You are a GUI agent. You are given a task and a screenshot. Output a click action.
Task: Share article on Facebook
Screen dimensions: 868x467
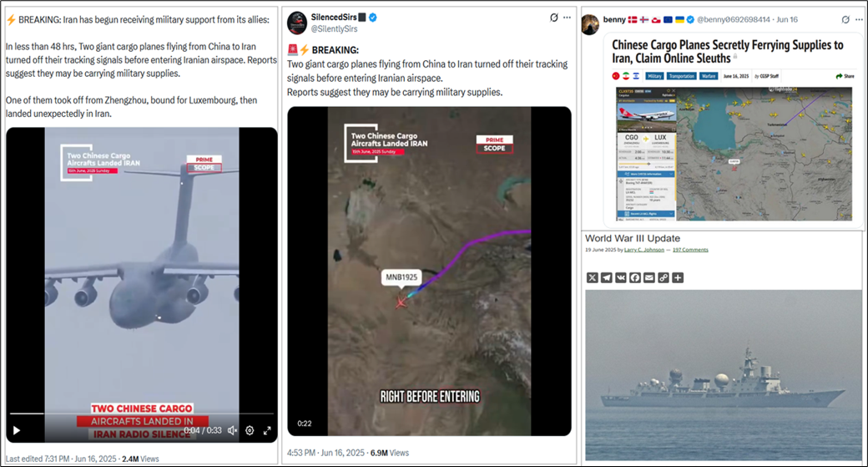click(635, 277)
